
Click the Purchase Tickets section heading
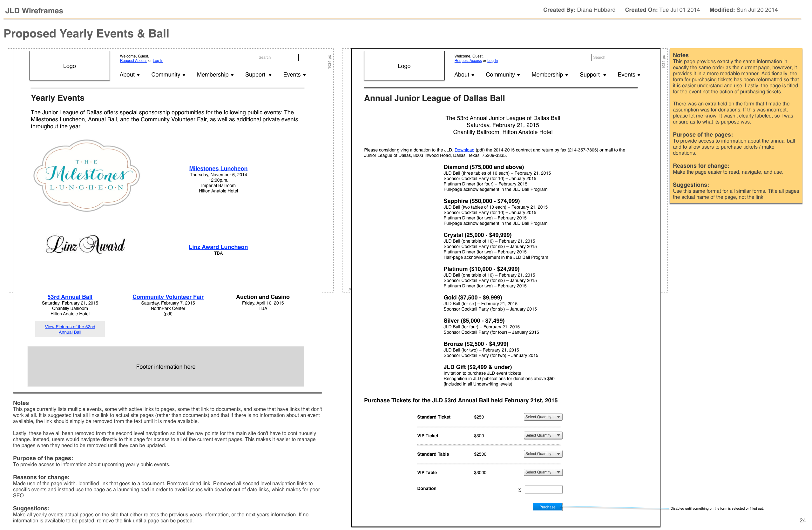461,400
